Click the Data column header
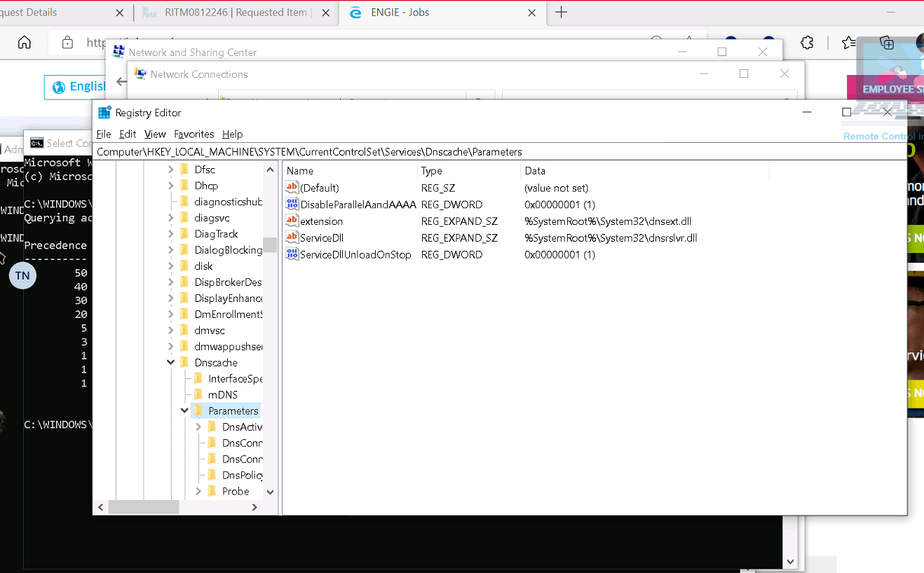 click(645, 171)
